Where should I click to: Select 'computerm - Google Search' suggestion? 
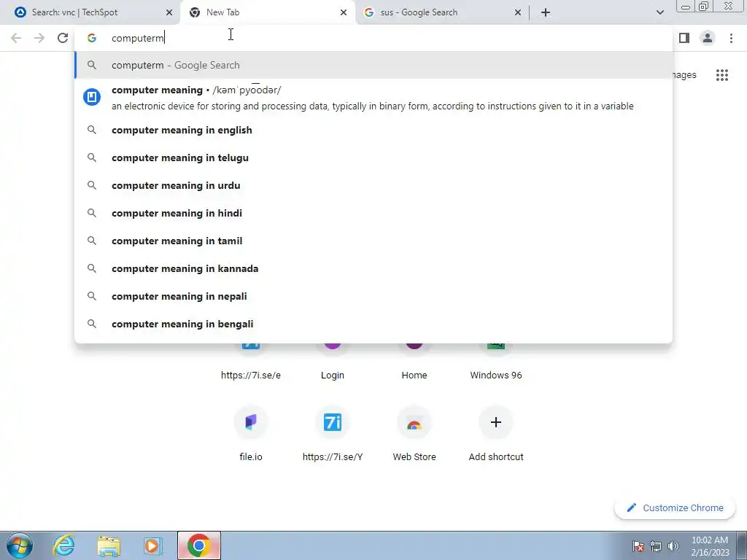pos(373,65)
